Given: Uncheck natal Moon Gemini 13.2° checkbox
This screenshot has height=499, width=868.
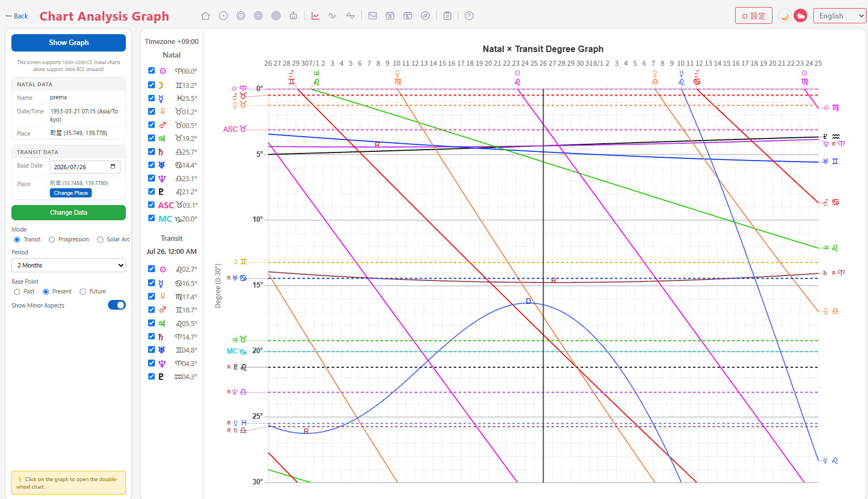Looking at the screenshot, I should coord(151,85).
